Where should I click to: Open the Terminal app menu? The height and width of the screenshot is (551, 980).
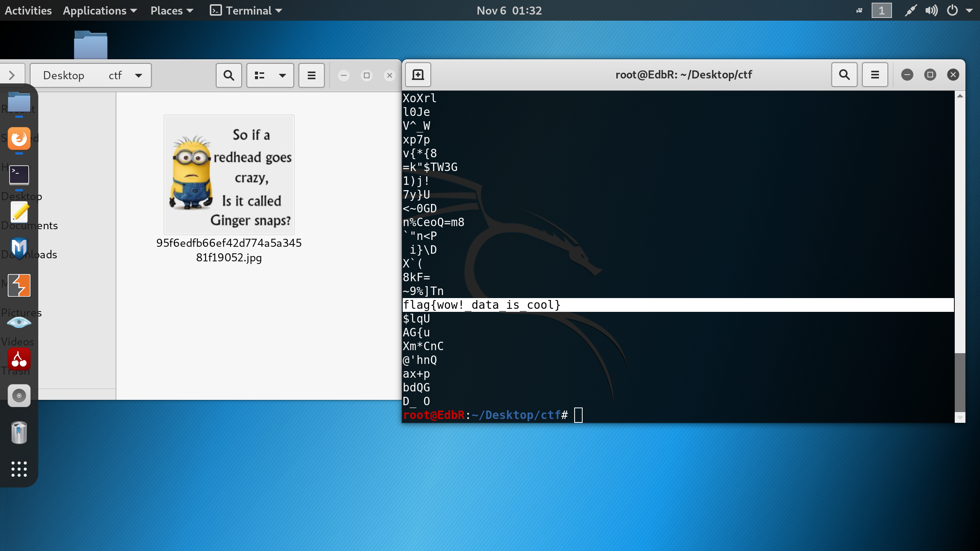(x=246, y=10)
